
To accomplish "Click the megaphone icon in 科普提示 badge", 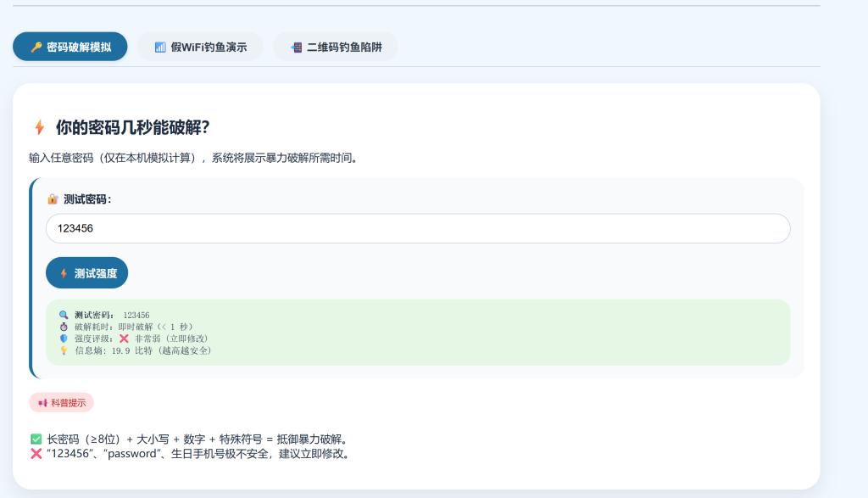I will click(x=42, y=403).
